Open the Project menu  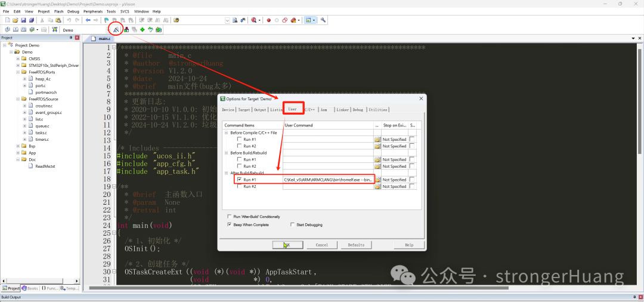(x=44, y=11)
